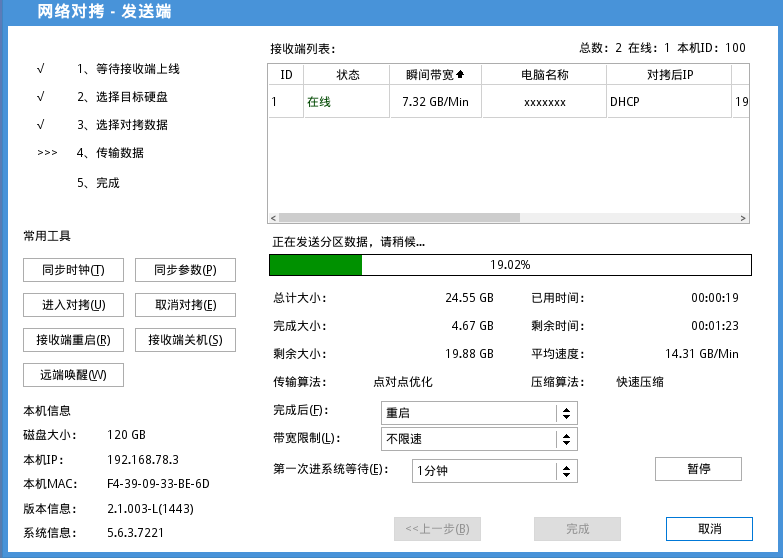Viewport: 783px width, 558px height.
Task: Sort list by 瞬间带宽 column header
Action: (x=435, y=75)
